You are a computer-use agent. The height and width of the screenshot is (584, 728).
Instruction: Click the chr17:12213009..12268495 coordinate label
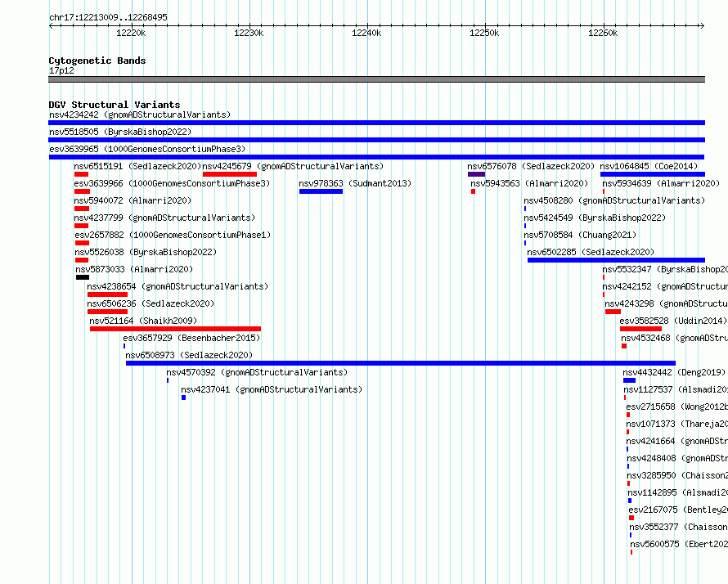pyautogui.click(x=108, y=17)
